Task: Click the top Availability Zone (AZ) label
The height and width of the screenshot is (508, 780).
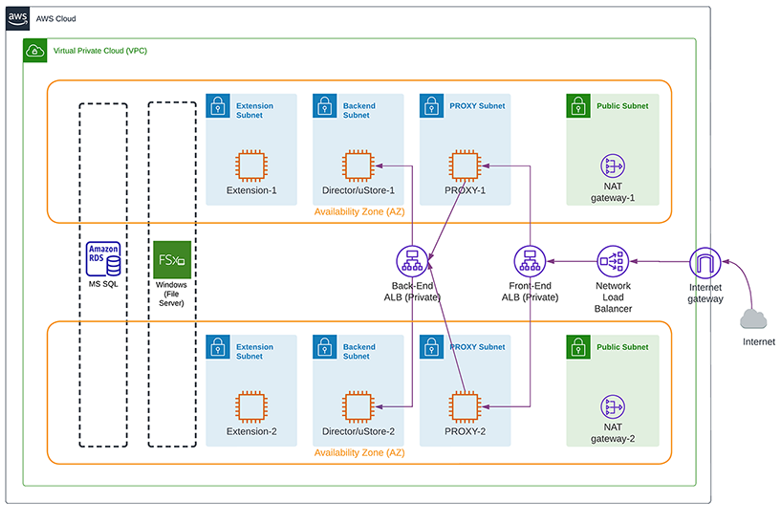Action: (x=359, y=211)
